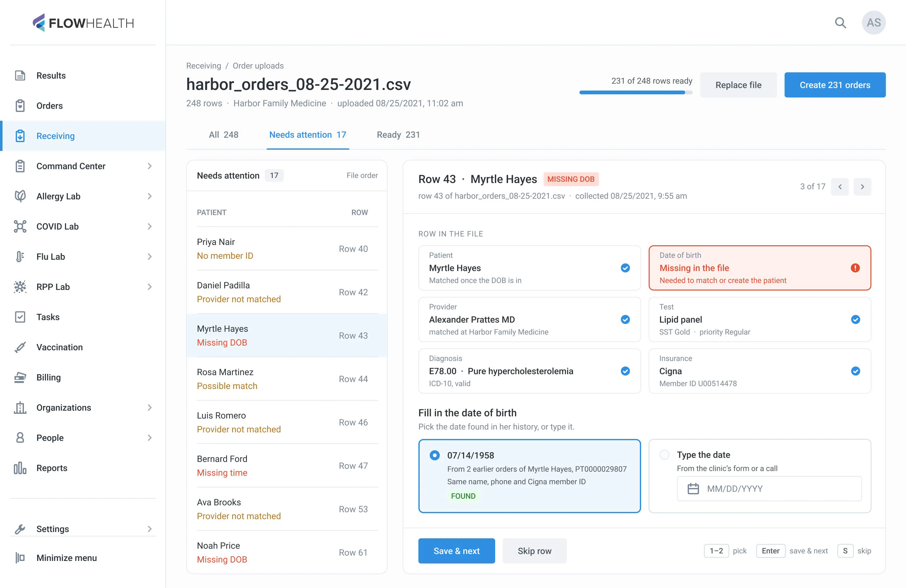This screenshot has width=906, height=588.
Task: Click the rows ready progress bar
Action: tap(636, 92)
